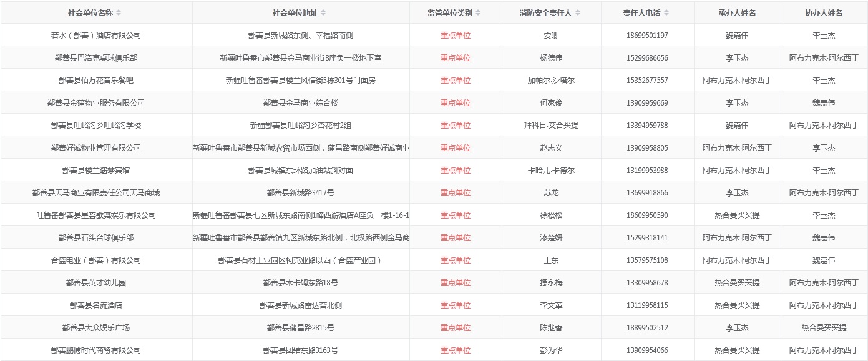Click responsible person 苏龙

click(x=551, y=193)
